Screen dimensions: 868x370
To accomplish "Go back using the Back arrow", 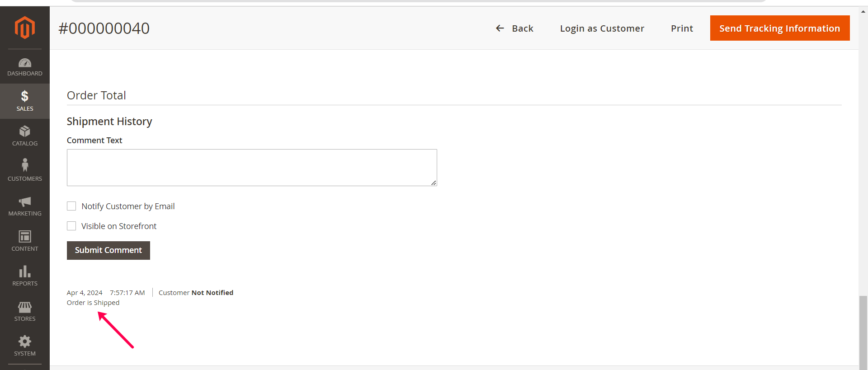I will point(514,28).
